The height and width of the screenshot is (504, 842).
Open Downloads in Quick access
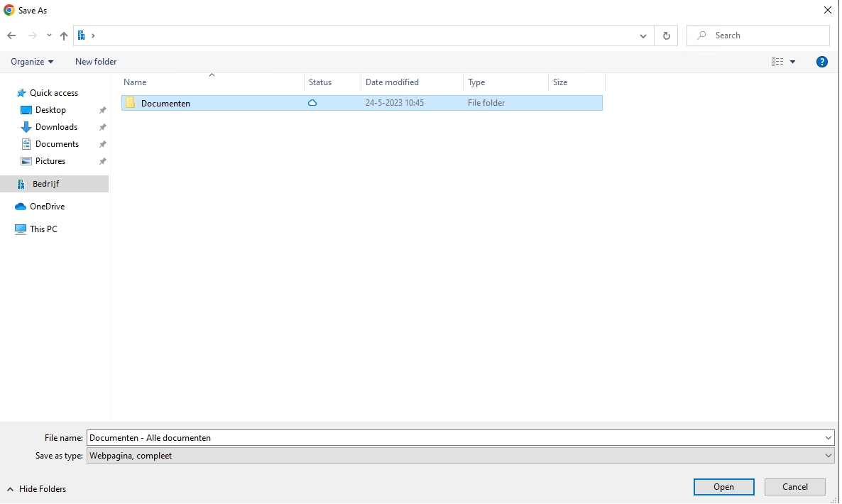(x=56, y=127)
